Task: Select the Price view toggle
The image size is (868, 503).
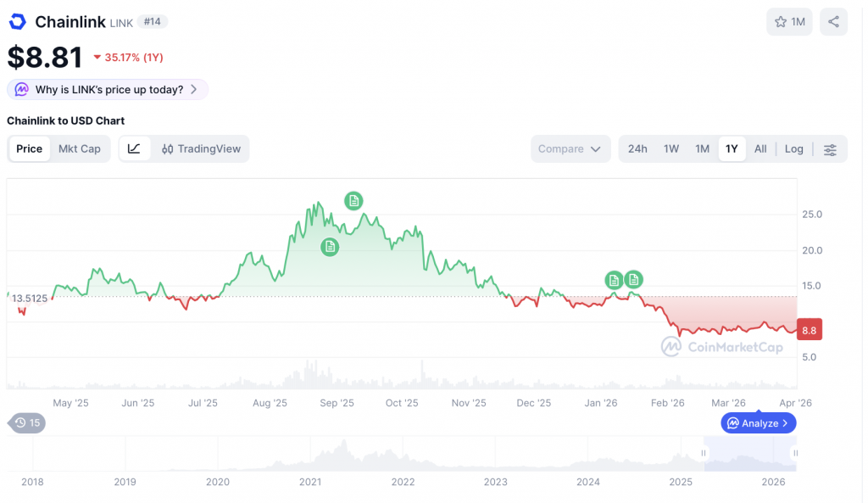Action: click(29, 148)
